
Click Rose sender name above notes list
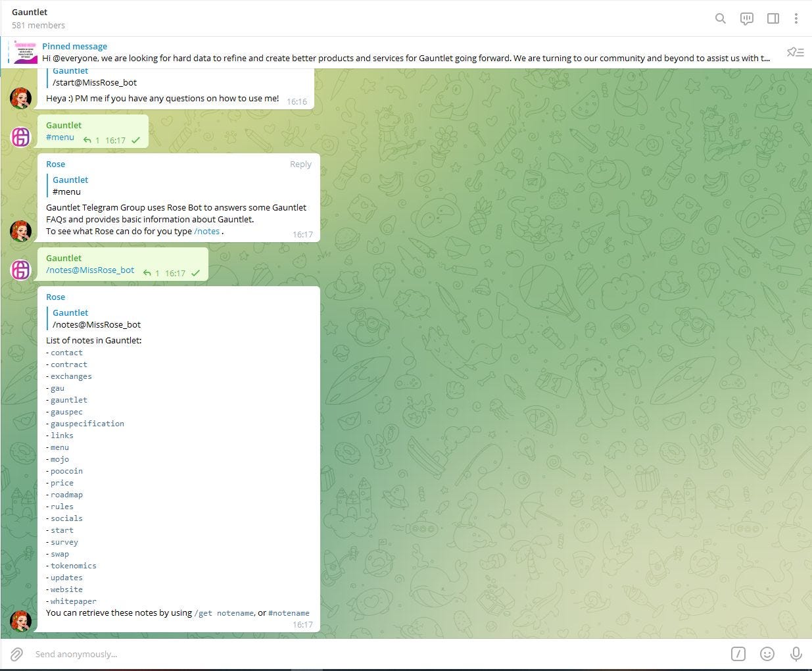(55, 297)
